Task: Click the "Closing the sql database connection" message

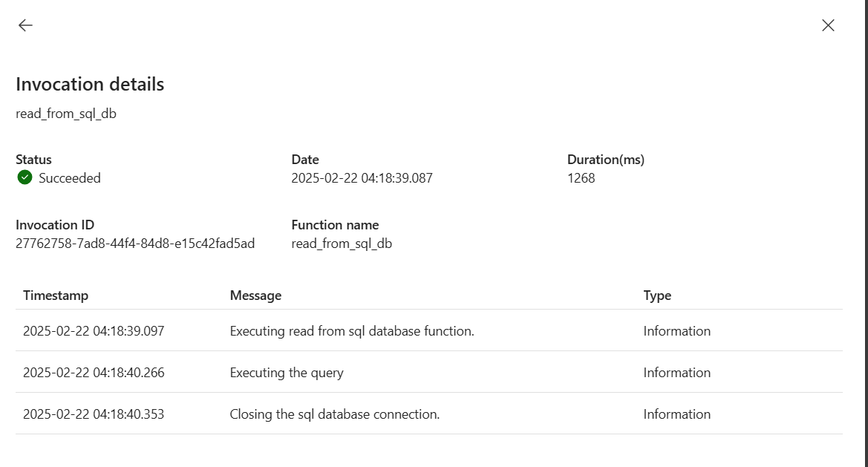Action: [x=334, y=414]
